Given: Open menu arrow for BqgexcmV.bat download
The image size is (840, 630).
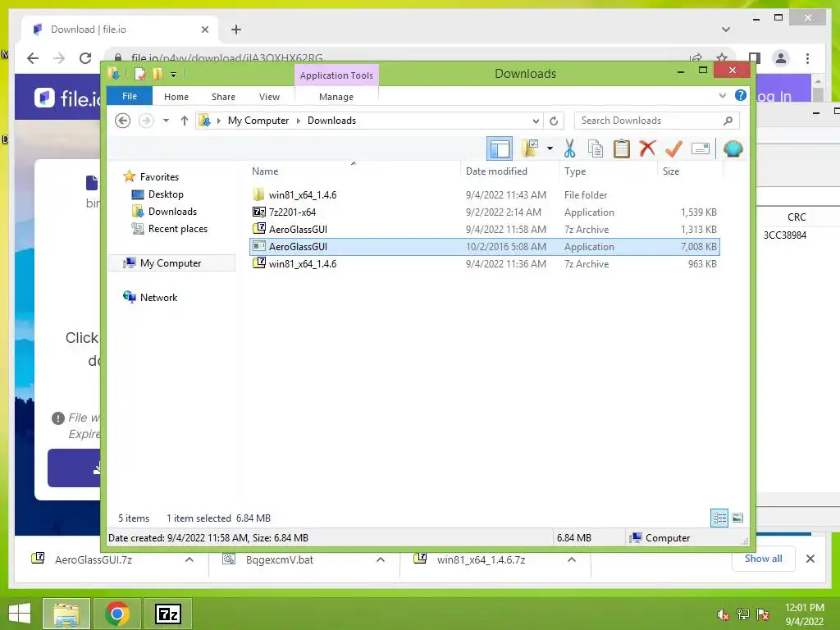Looking at the screenshot, I should coord(381,559).
